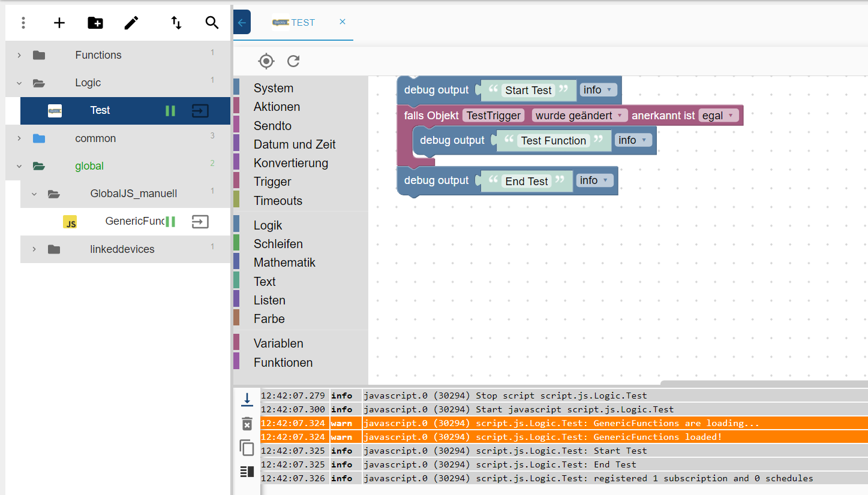Copy log output to clipboard

pos(247,448)
